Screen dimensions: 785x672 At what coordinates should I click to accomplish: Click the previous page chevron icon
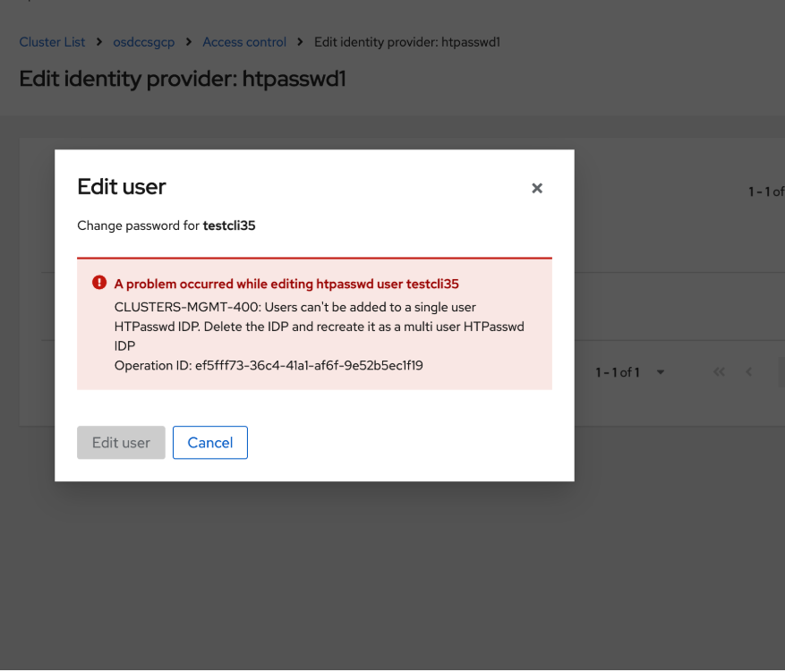coord(749,372)
